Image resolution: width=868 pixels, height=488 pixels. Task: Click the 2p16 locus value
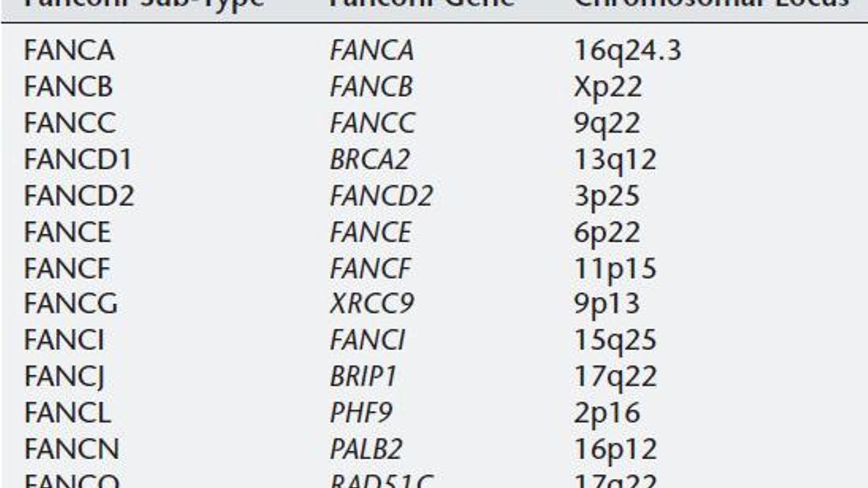click(x=607, y=413)
